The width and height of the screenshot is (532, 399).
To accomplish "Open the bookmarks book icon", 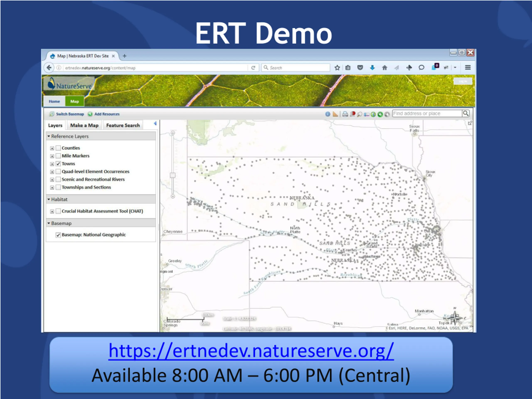I will pyautogui.click(x=366, y=114).
